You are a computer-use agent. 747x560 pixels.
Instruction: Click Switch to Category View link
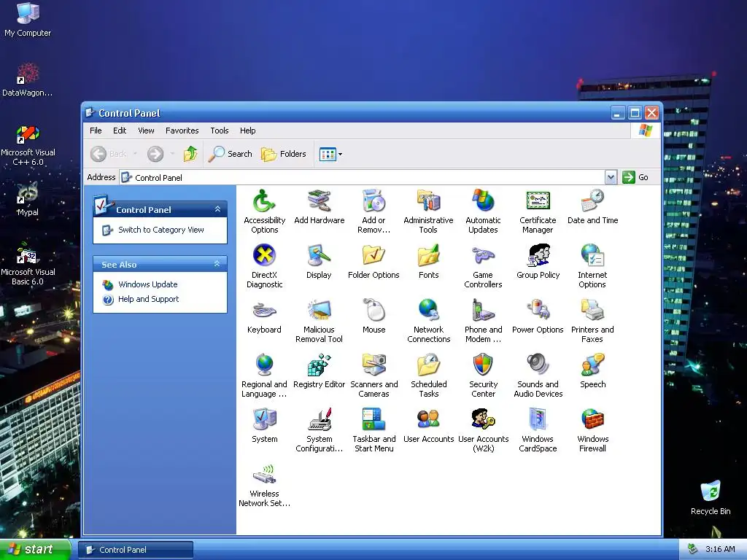pos(161,230)
